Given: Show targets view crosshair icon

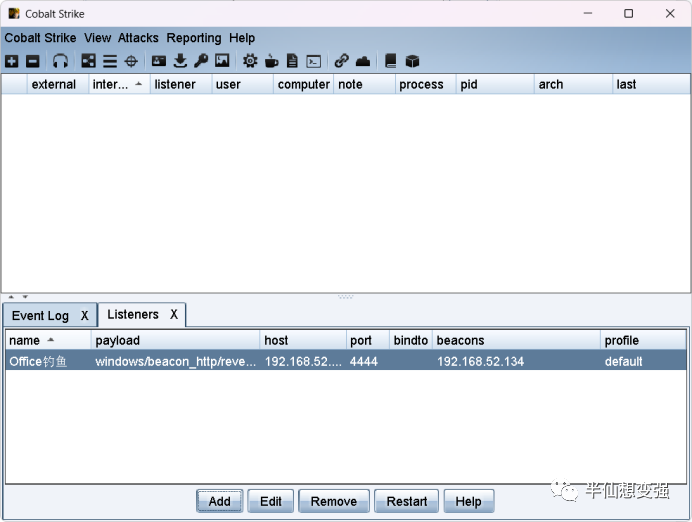Looking at the screenshot, I should point(131,61).
